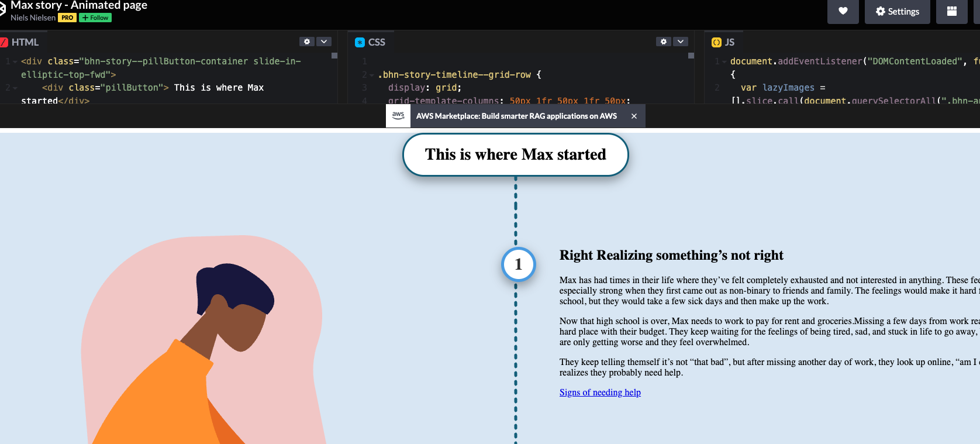Click the AWS logo in ad banner
Screen dimensions: 980x444
coord(398,116)
